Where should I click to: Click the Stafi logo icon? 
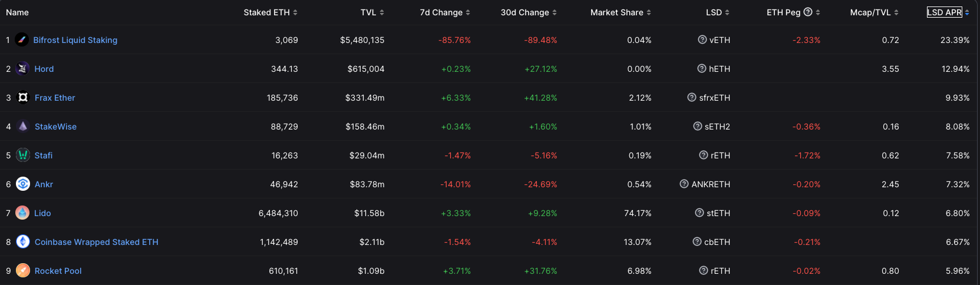(x=23, y=155)
